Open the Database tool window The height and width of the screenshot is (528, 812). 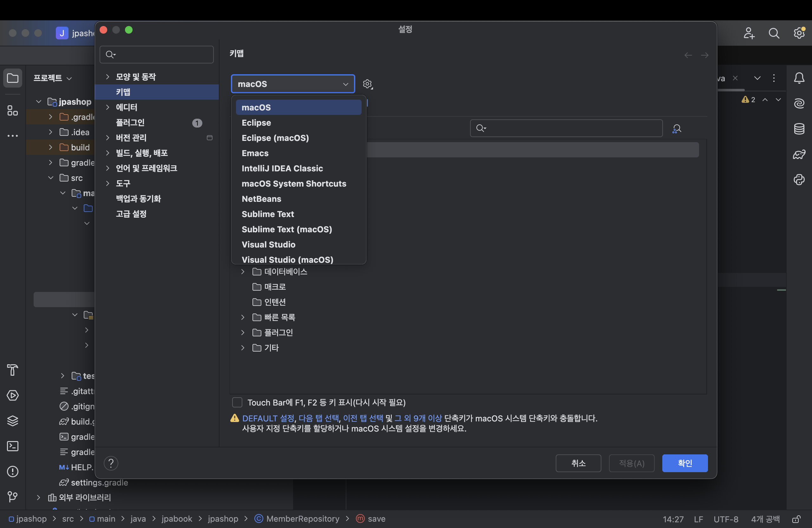799,129
